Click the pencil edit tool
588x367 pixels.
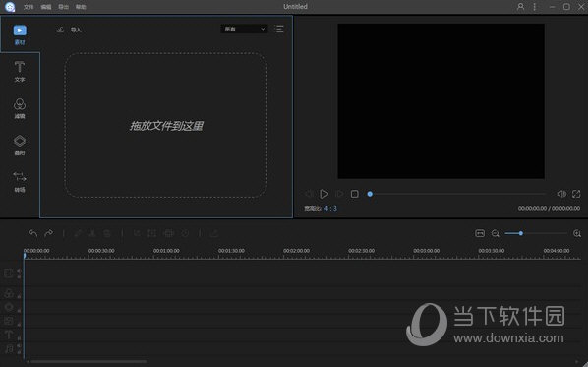click(78, 233)
